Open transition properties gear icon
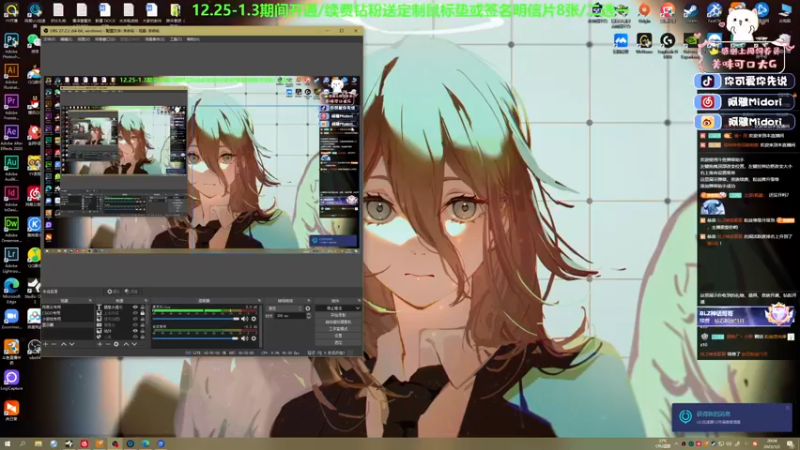 coord(308,308)
